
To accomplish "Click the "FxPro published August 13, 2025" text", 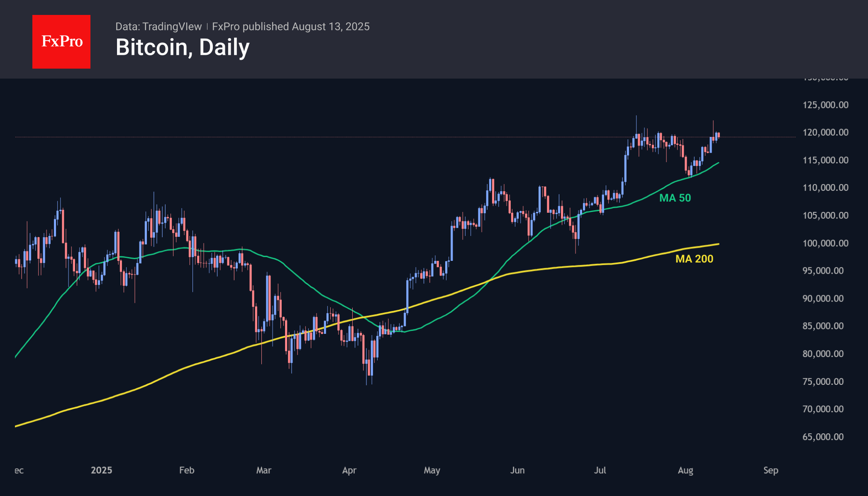I will 290,27.
